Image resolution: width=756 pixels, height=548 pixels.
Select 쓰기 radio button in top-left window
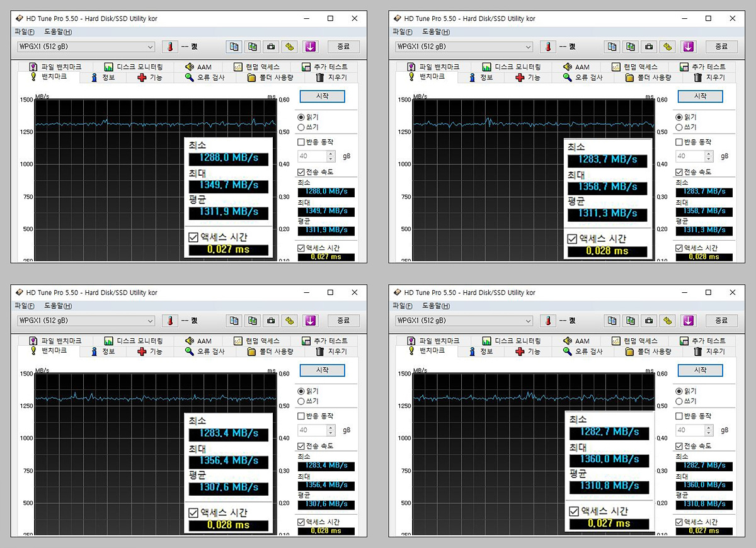(301, 127)
